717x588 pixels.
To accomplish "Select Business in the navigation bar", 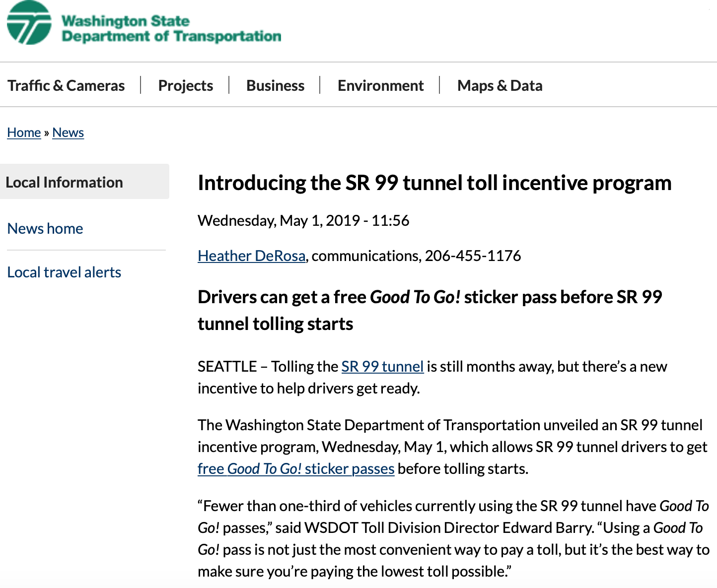I will [x=275, y=85].
